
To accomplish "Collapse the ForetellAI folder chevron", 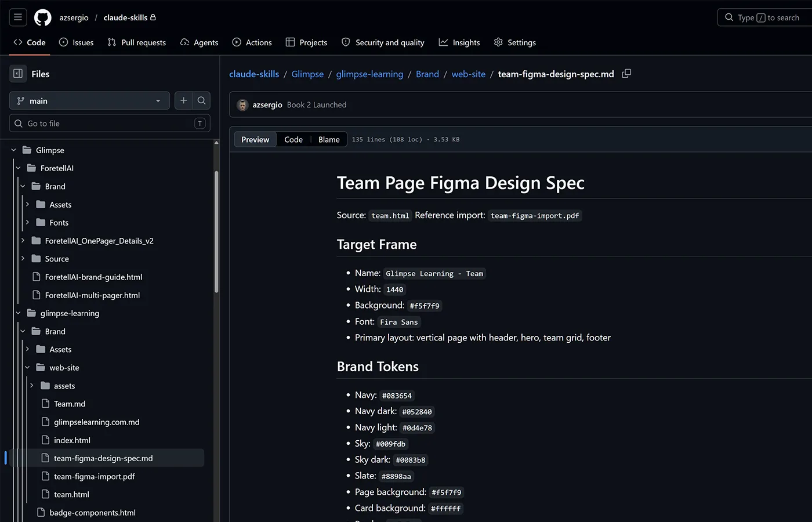I will click(x=19, y=168).
